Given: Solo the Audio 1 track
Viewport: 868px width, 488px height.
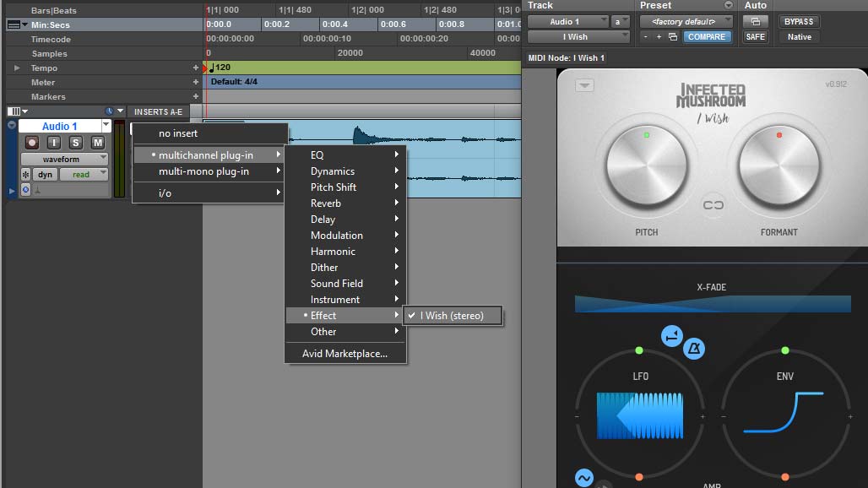Looking at the screenshot, I should (76, 143).
